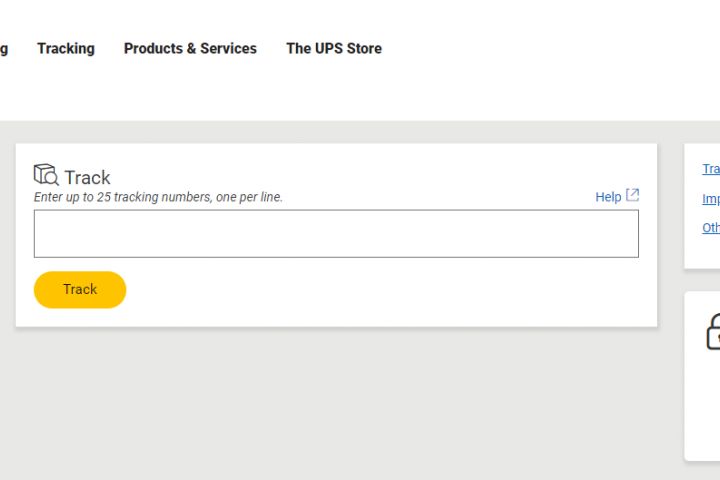Follow the sidebar link starting with "Oth"
The height and width of the screenshot is (480, 720).
coord(711,228)
